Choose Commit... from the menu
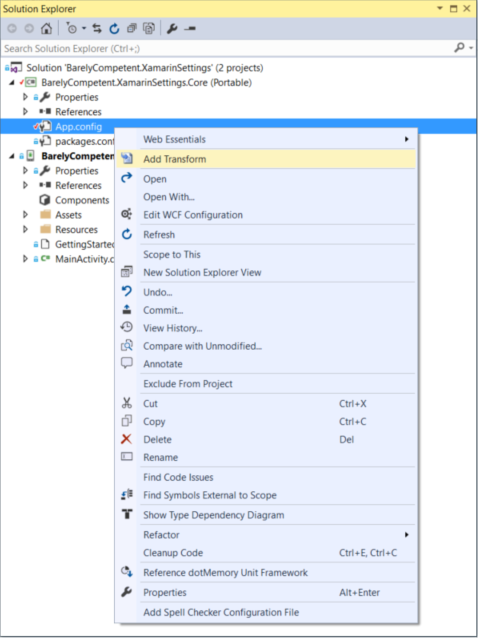The height and width of the screenshot is (638, 478). coord(266,310)
